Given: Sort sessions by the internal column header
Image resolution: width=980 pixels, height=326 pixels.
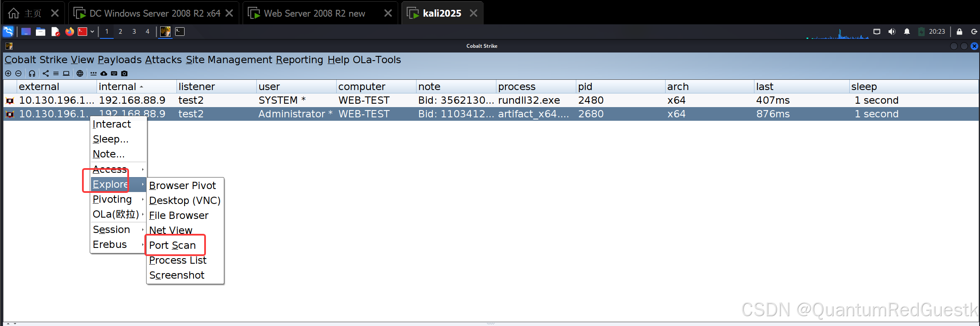Looking at the screenshot, I should [136, 87].
